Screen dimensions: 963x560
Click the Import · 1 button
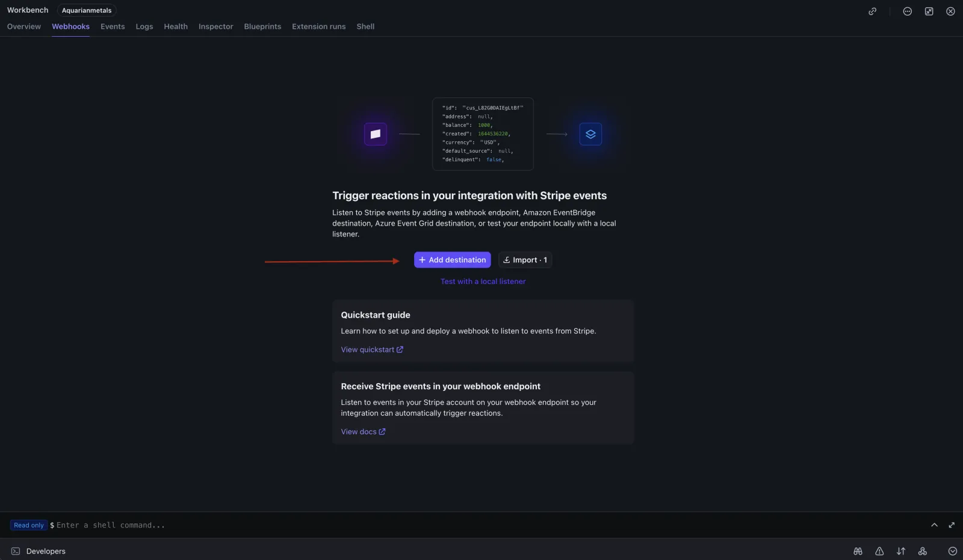coord(525,260)
